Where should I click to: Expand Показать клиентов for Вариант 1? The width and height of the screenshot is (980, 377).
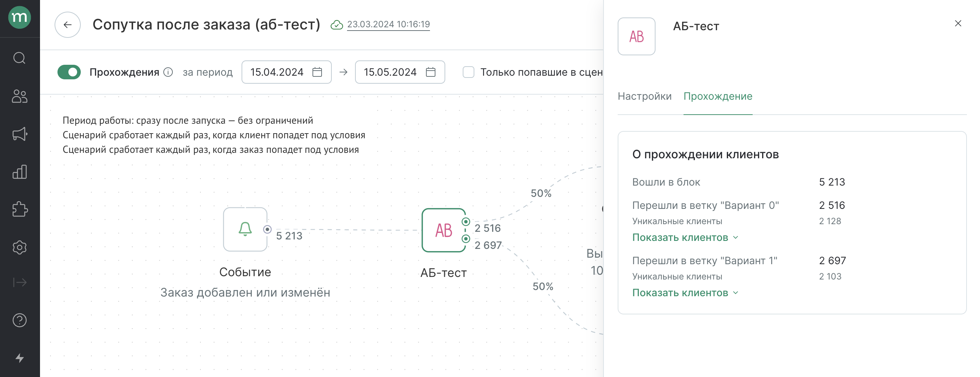[685, 293]
